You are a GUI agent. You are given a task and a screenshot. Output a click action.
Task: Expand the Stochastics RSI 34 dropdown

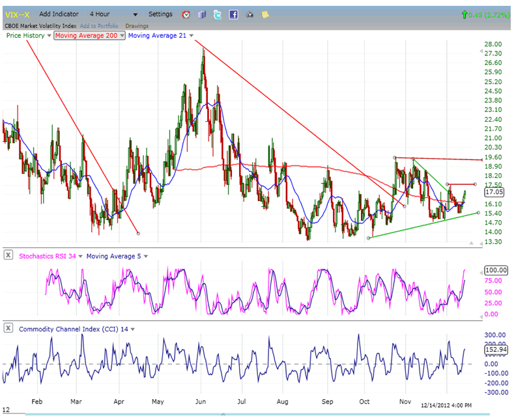80,256
